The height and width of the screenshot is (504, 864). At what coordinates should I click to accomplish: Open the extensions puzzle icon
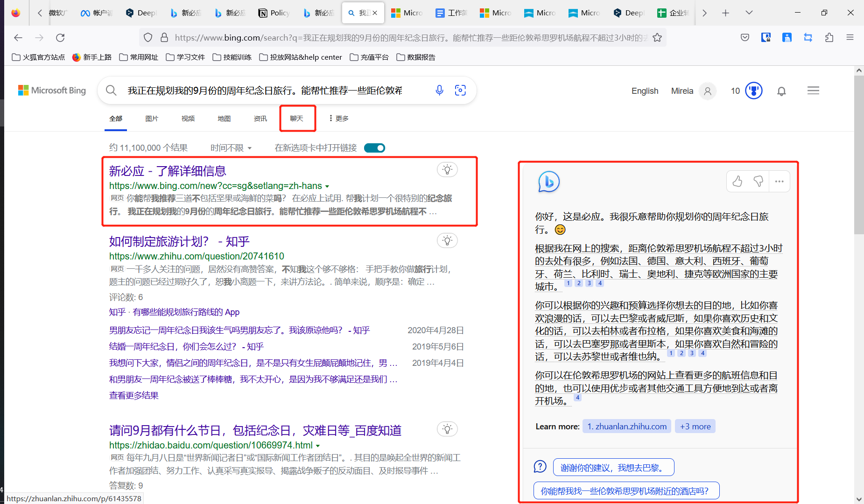pyautogui.click(x=829, y=38)
